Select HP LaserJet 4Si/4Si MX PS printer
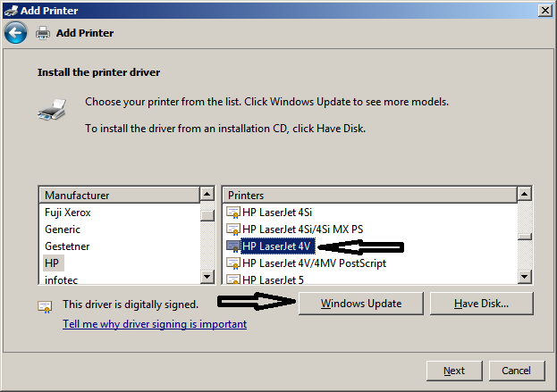 click(303, 229)
